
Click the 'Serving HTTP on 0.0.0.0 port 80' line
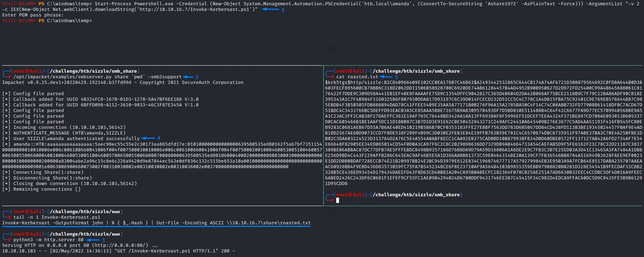80,245
